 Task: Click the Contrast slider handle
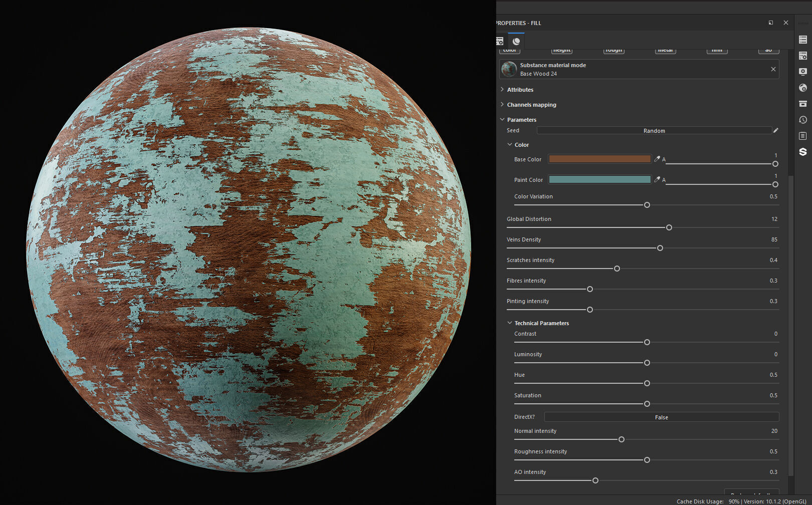pyautogui.click(x=647, y=342)
